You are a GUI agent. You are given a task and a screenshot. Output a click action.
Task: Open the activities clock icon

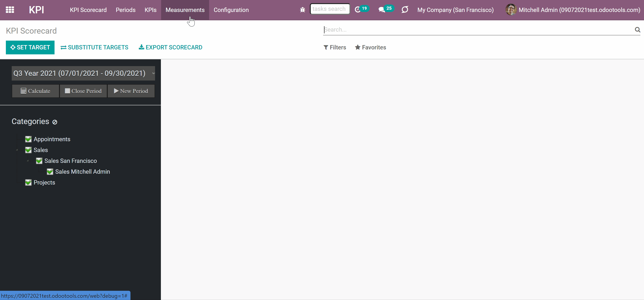pos(358,9)
